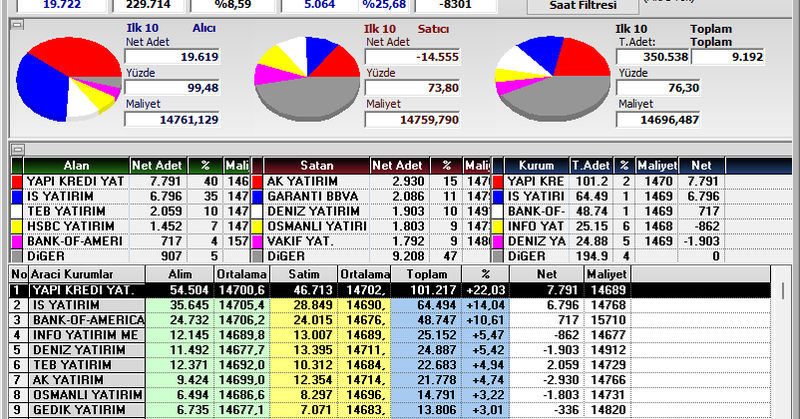
Task: Click Net value -2.930 for AK YATIRIM
Action: pos(560,380)
